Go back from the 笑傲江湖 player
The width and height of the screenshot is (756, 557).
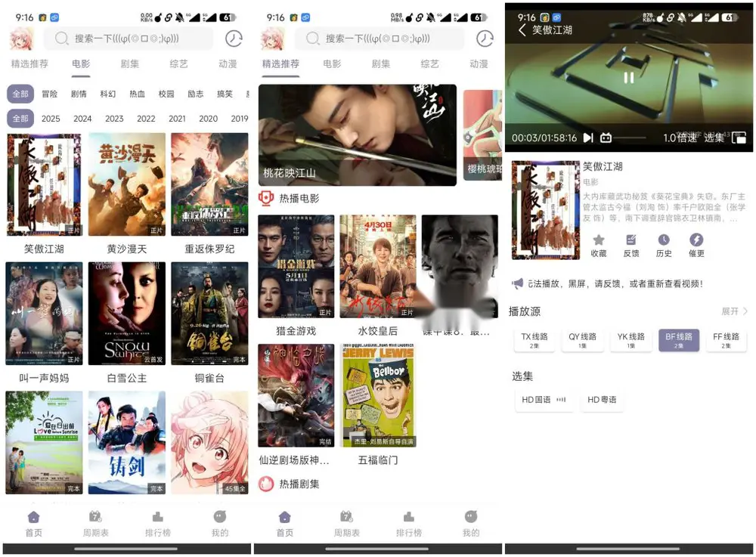[x=522, y=30]
